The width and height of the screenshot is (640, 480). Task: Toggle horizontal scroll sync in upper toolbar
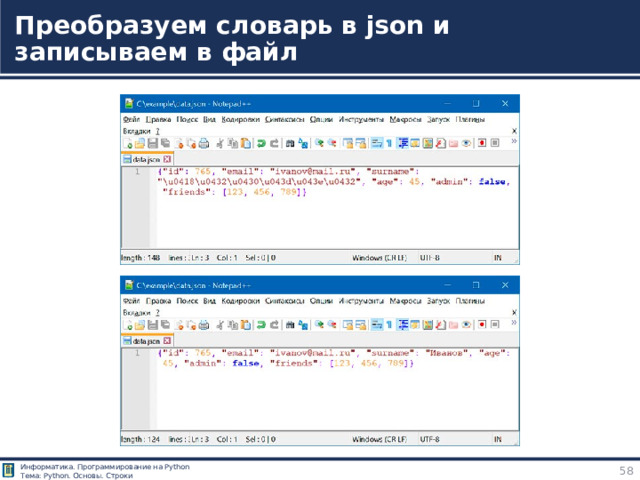(x=360, y=143)
